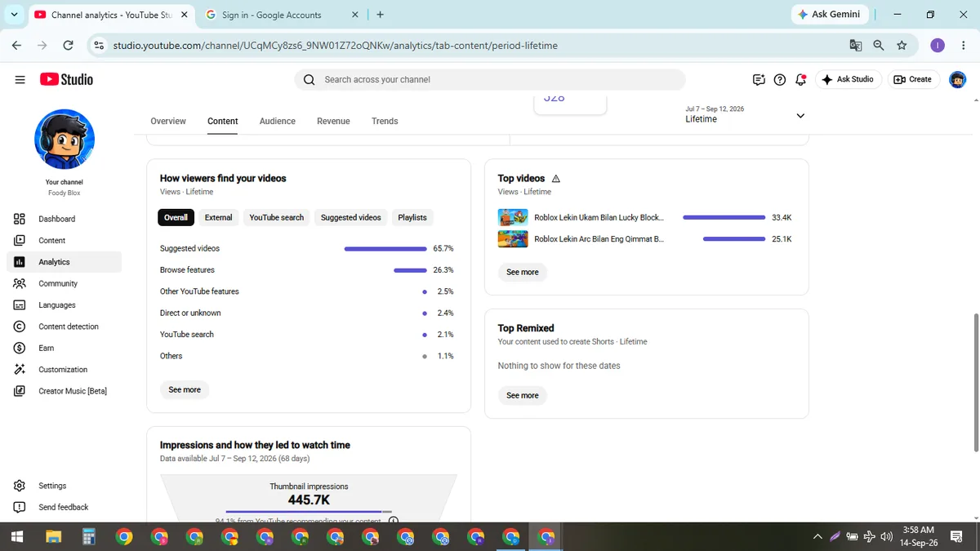The image size is (980, 551).
Task: Open Roblox Lekin Ukam Bilan Lucky Block video
Action: coord(599,218)
